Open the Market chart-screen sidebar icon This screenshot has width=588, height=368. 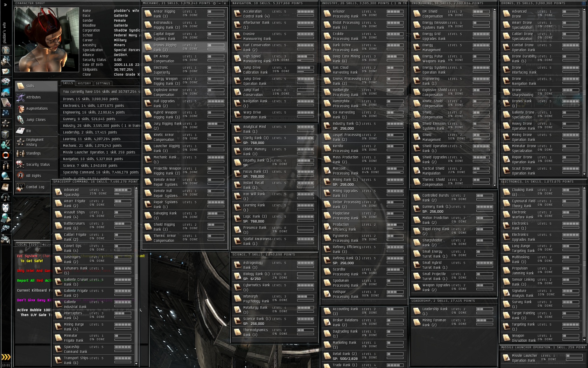pyautogui.click(x=6, y=92)
